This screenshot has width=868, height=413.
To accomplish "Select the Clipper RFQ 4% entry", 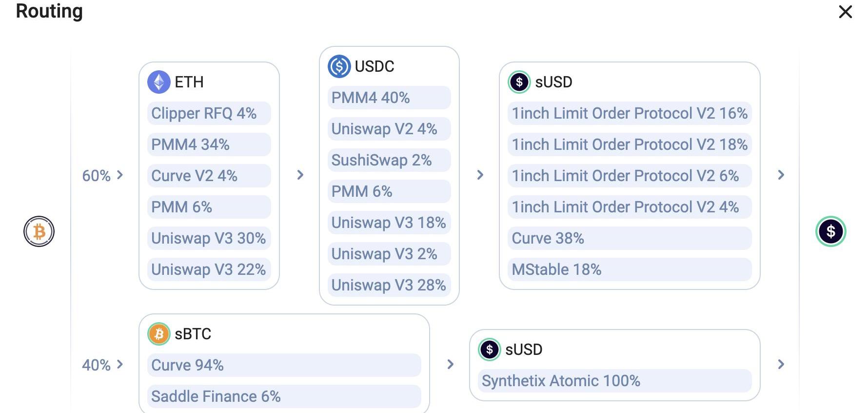I will pos(209,113).
